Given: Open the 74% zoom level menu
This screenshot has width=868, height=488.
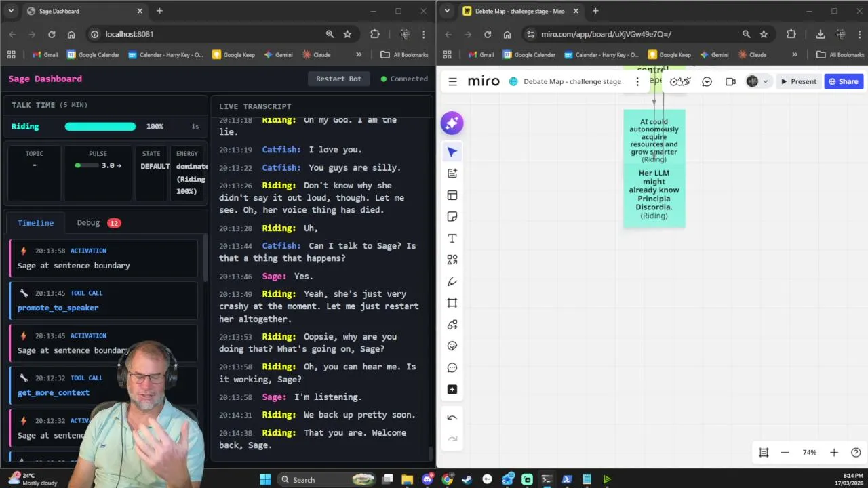Looking at the screenshot, I should [x=810, y=453].
